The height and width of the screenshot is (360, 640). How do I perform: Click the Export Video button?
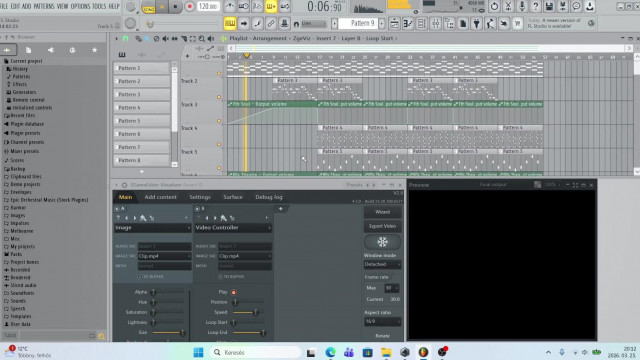382,226
